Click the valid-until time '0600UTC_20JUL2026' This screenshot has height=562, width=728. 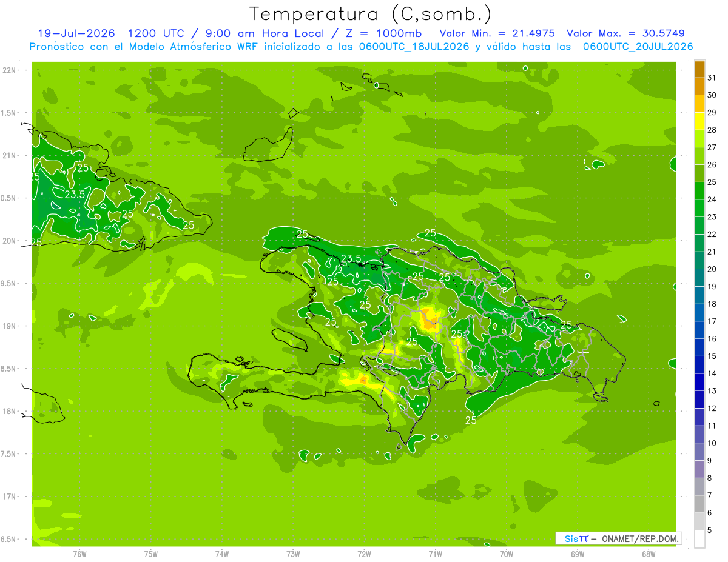[x=638, y=47]
